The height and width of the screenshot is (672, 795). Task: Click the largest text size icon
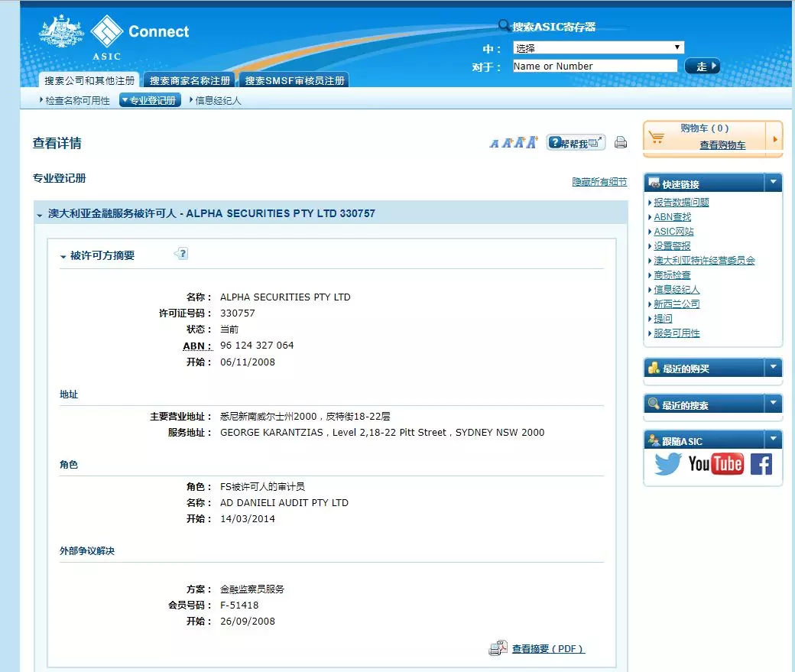tap(531, 142)
